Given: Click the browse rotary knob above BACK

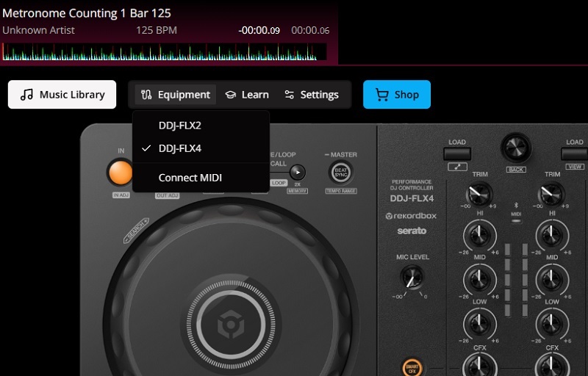Looking at the screenshot, I should tap(516, 148).
